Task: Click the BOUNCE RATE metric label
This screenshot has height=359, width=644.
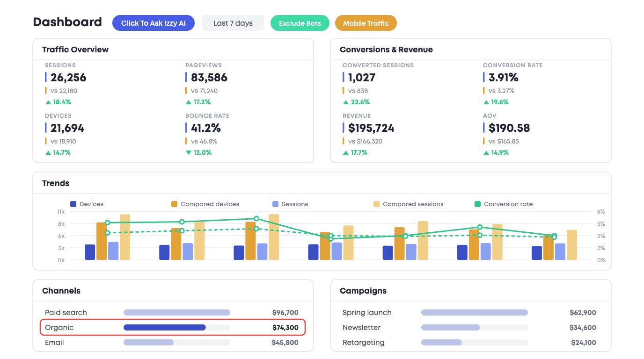Action: pos(207,116)
